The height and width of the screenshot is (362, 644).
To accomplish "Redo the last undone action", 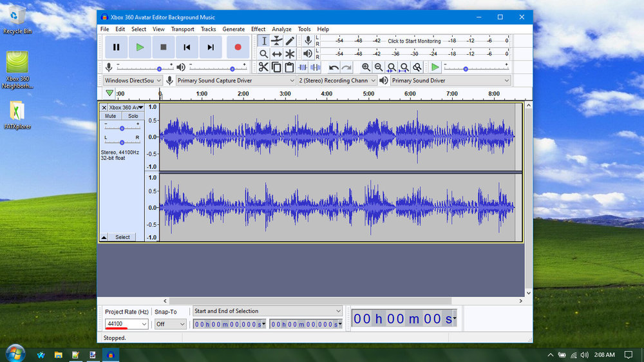I will [x=346, y=67].
